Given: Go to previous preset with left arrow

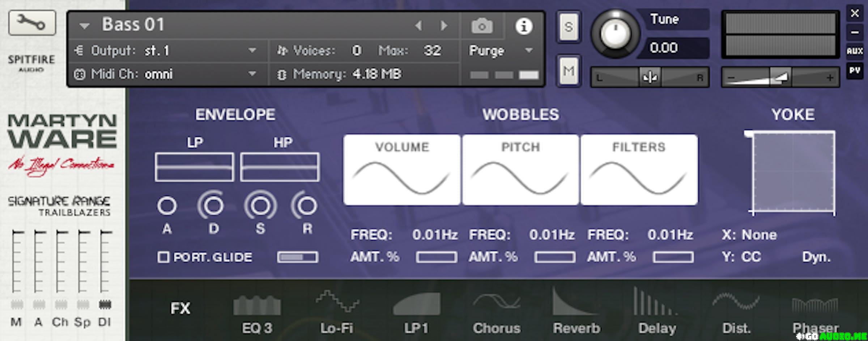Looking at the screenshot, I should (x=418, y=26).
